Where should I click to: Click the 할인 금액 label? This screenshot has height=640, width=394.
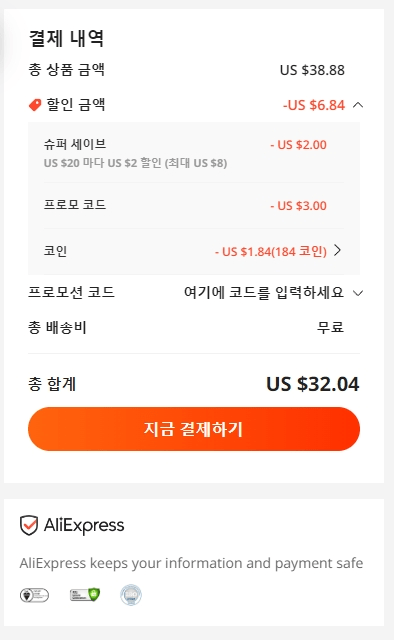(x=76, y=104)
